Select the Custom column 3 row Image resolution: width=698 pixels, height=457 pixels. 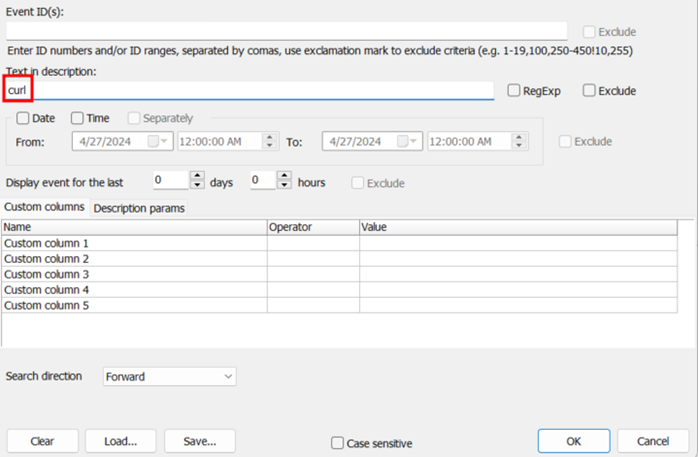339,275
